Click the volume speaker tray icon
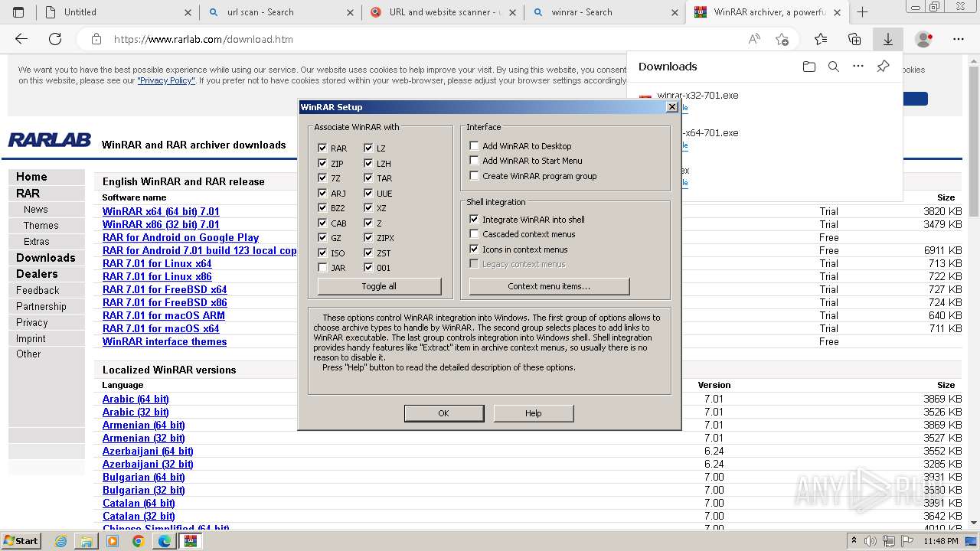 [x=872, y=541]
